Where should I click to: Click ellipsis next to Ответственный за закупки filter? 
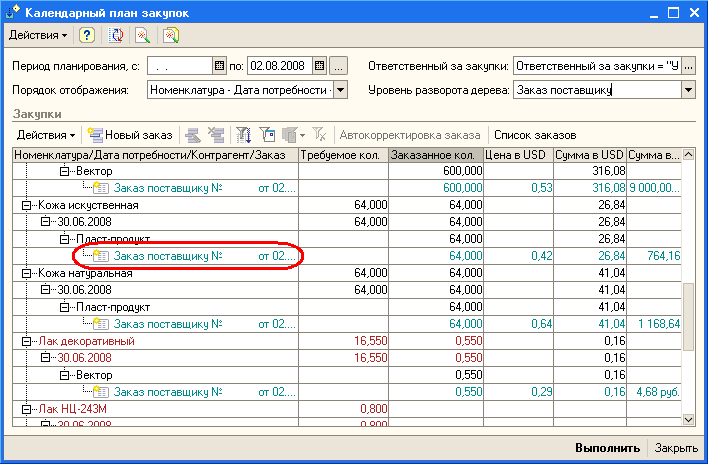(x=688, y=66)
